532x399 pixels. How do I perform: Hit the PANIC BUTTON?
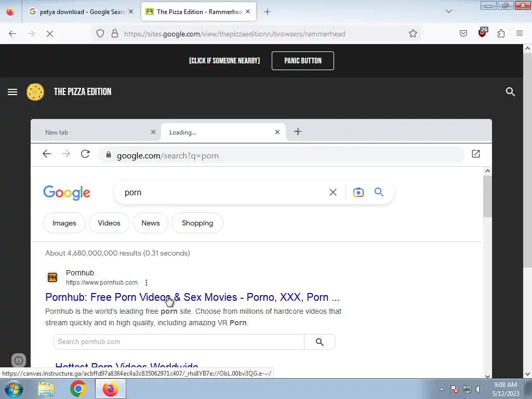pos(303,61)
